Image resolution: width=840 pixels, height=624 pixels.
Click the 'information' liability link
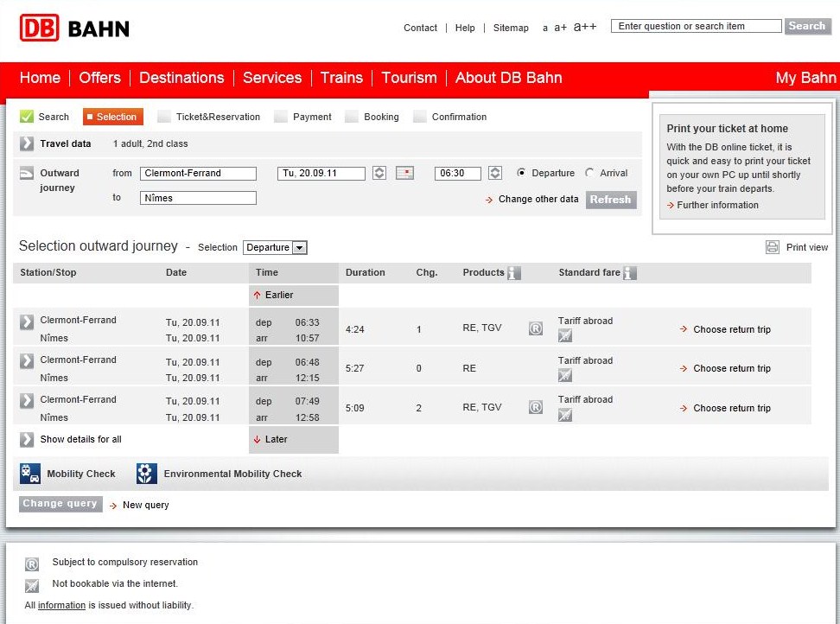[x=61, y=605]
